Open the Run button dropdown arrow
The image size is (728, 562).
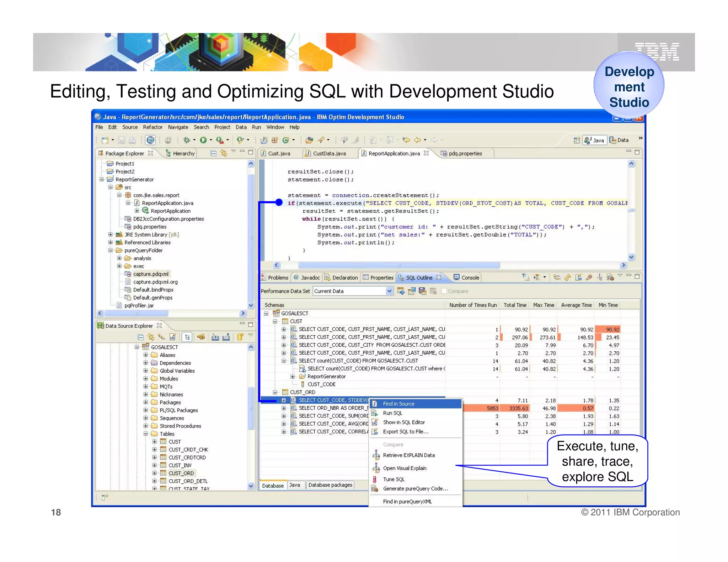coord(211,140)
